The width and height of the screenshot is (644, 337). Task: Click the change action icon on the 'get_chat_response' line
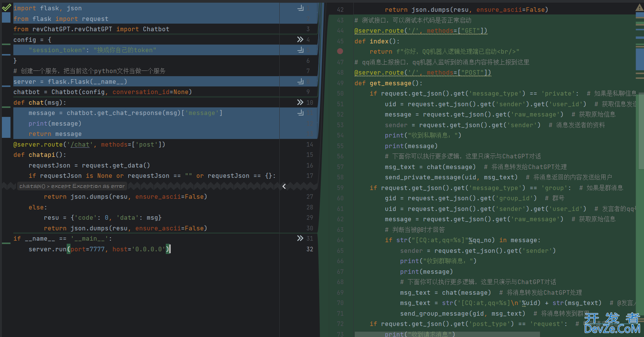tap(301, 113)
